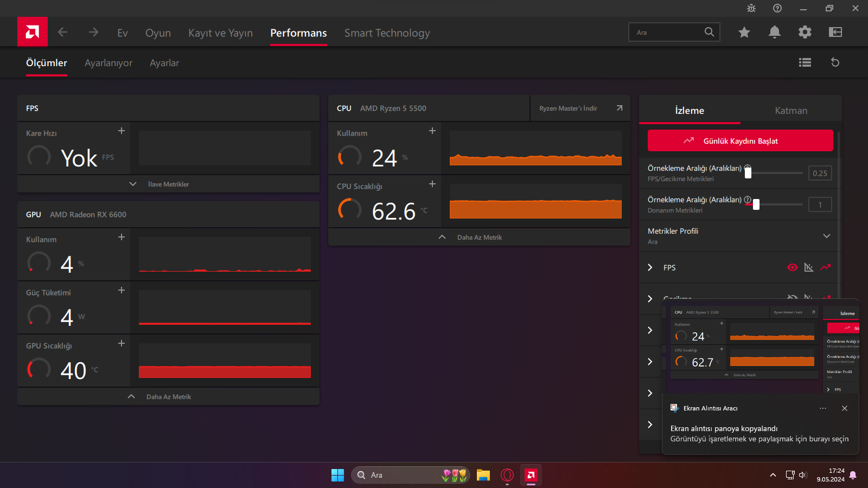Expand the FPS row in İzleme panel
The width and height of the screenshot is (868, 488).
(x=650, y=267)
